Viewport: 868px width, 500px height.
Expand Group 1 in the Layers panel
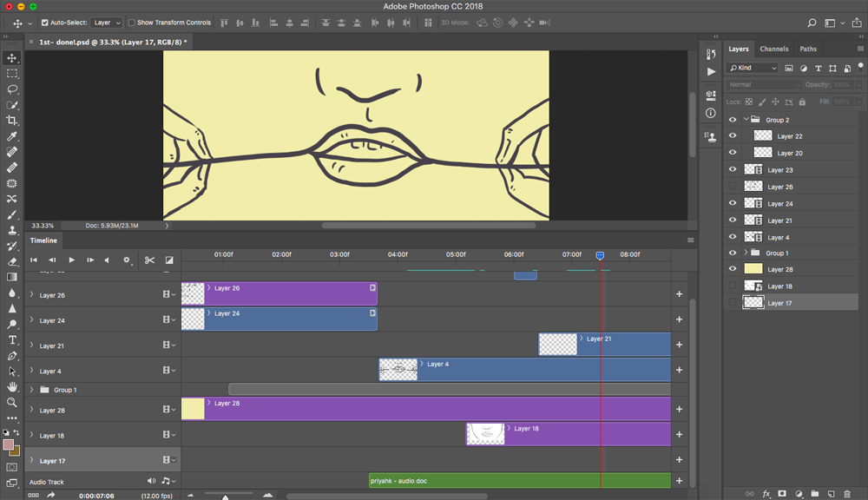tap(746, 253)
